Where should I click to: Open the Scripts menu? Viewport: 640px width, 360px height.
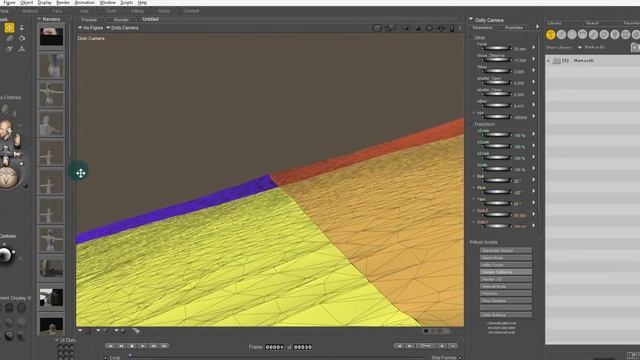tap(127, 2)
